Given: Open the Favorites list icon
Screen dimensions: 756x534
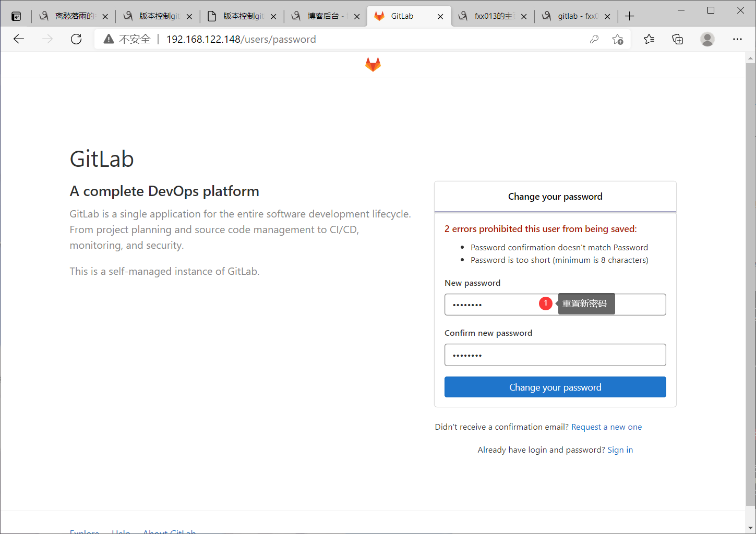Looking at the screenshot, I should tap(649, 39).
